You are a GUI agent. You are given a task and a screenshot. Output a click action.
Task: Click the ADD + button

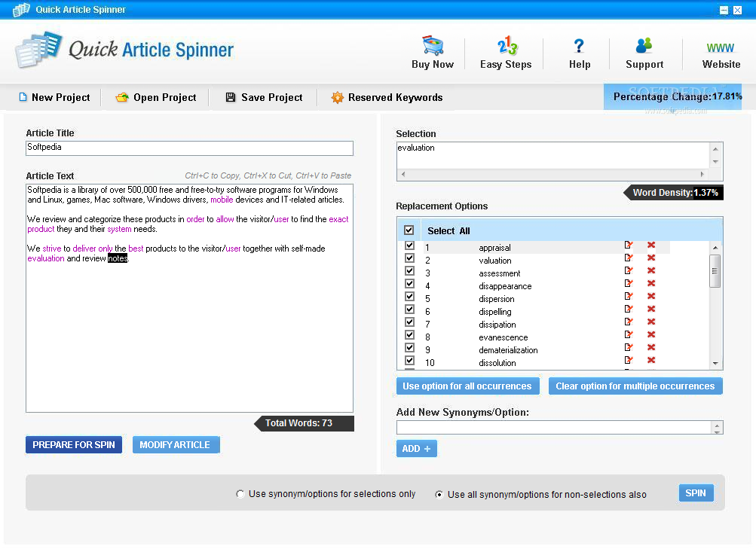pyautogui.click(x=417, y=448)
